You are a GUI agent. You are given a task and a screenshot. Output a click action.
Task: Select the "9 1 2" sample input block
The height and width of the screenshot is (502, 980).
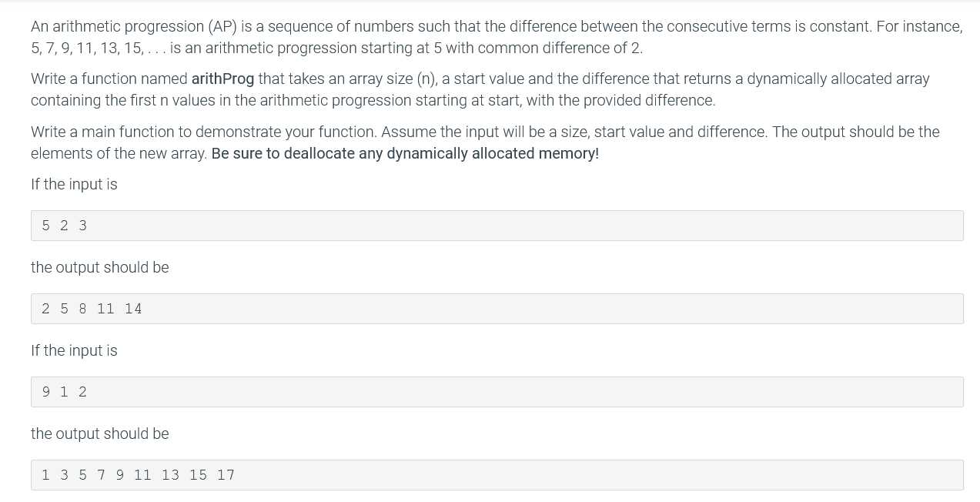[497, 392]
